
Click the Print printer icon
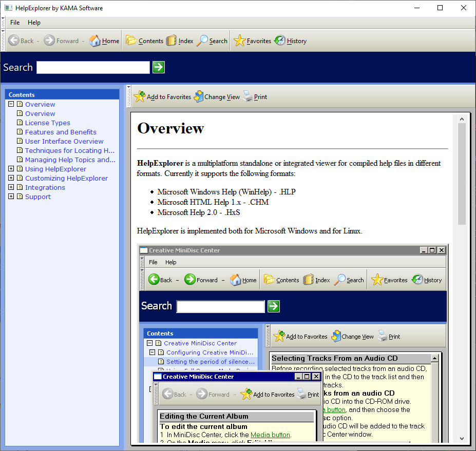247,96
